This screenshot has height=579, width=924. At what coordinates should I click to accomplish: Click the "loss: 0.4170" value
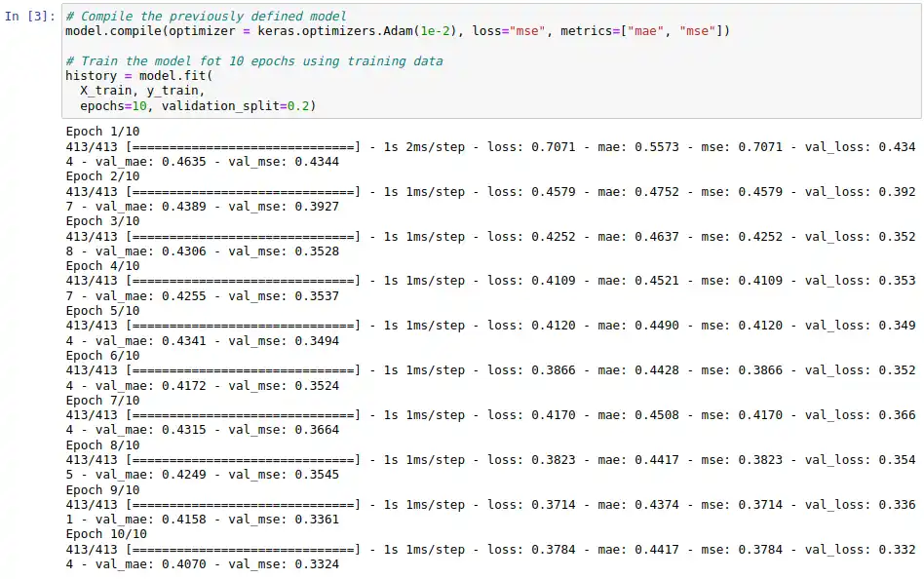pos(531,414)
